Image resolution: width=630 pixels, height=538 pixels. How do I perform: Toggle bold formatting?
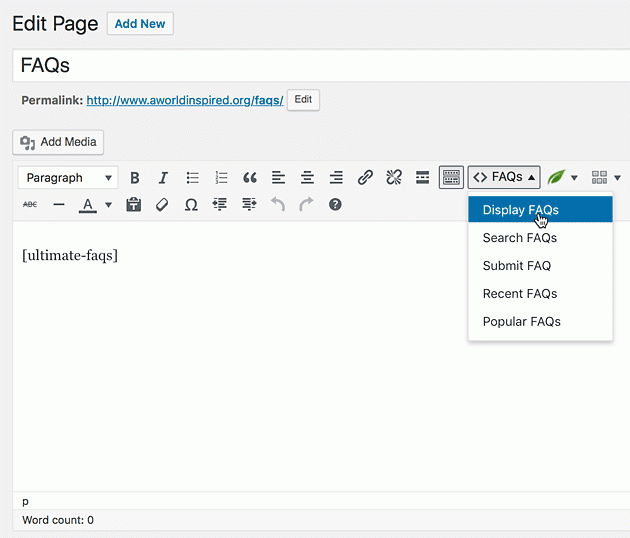click(x=135, y=178)
